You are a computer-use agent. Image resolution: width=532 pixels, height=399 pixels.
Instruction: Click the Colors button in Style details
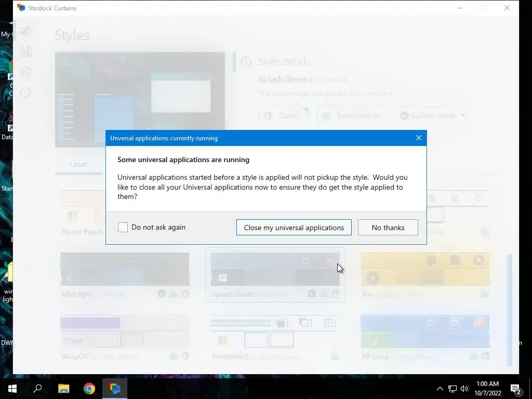284,116
